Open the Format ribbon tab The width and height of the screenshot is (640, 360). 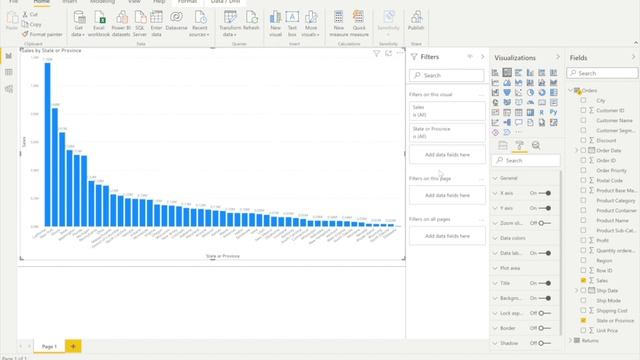(187, 2)
